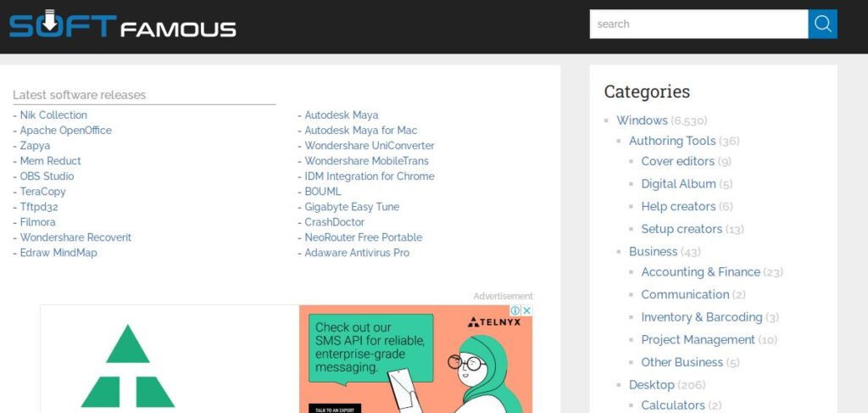Image resolution: width=868 pixels, height=413 pixels.
Task: Go to the OBS Studio page
Action: click(x=47, y=176)
